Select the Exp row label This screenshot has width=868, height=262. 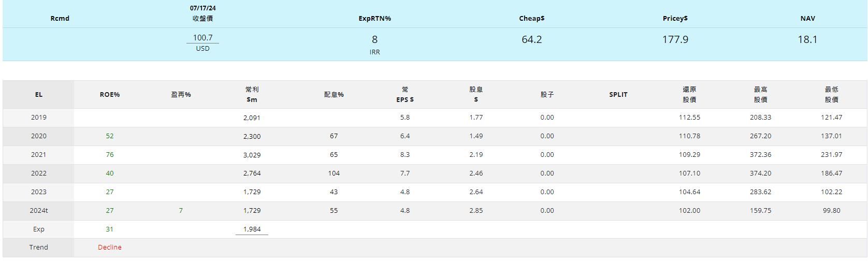pyautogui.click(x=39, y=229)
